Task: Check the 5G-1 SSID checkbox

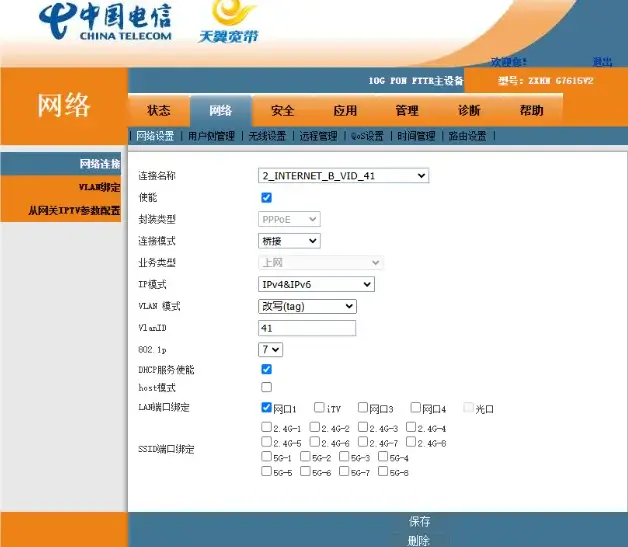Action: tap(266, 456)
